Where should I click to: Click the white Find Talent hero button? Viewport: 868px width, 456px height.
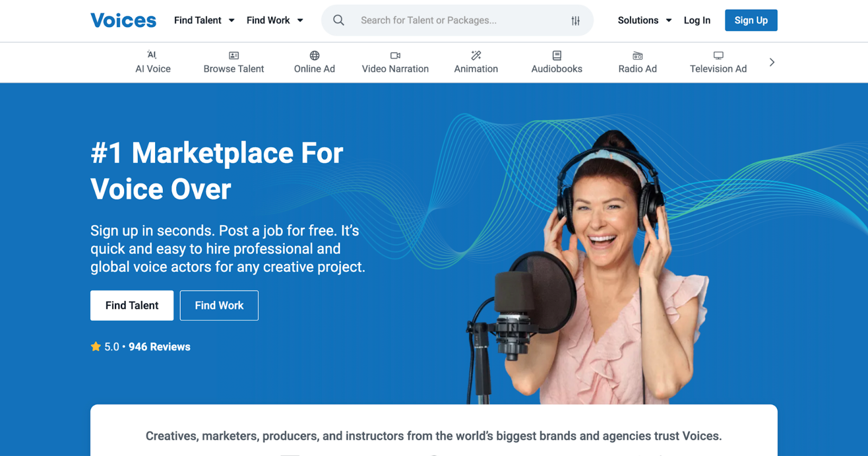click(132, 305)
